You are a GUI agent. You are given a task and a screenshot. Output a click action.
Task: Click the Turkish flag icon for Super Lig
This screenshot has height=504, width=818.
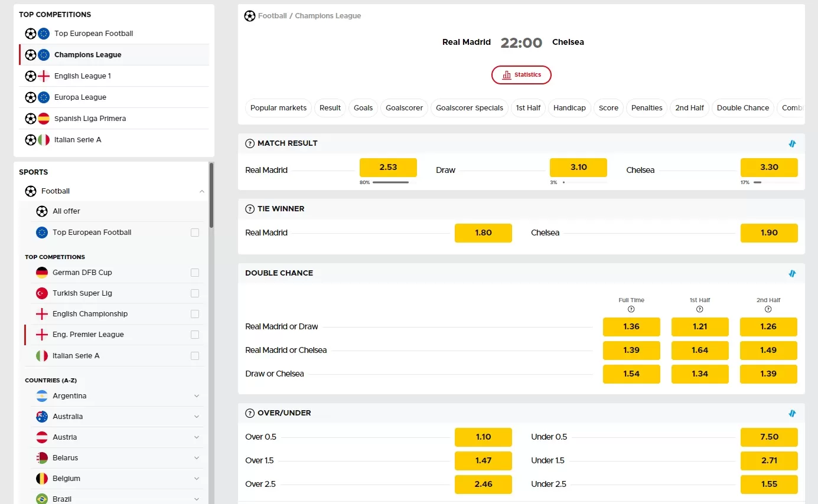(42, 293)
